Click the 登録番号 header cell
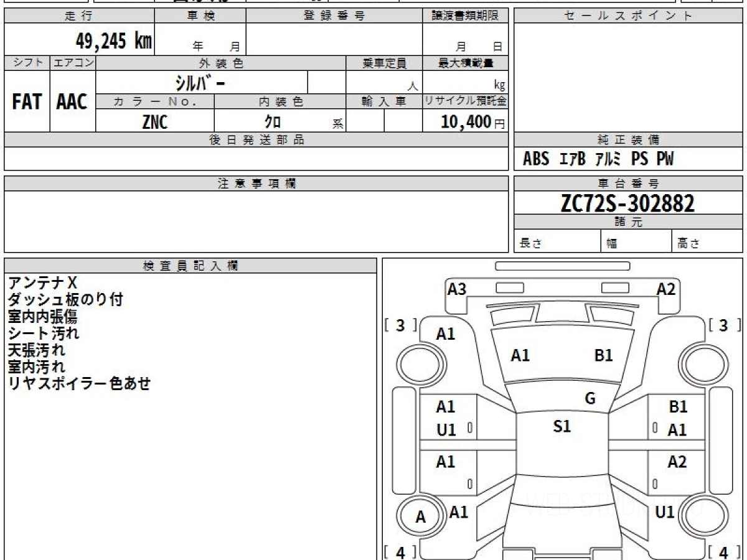Image resolution: width=747 pixels, height=560 pixels. pos(334,16)
